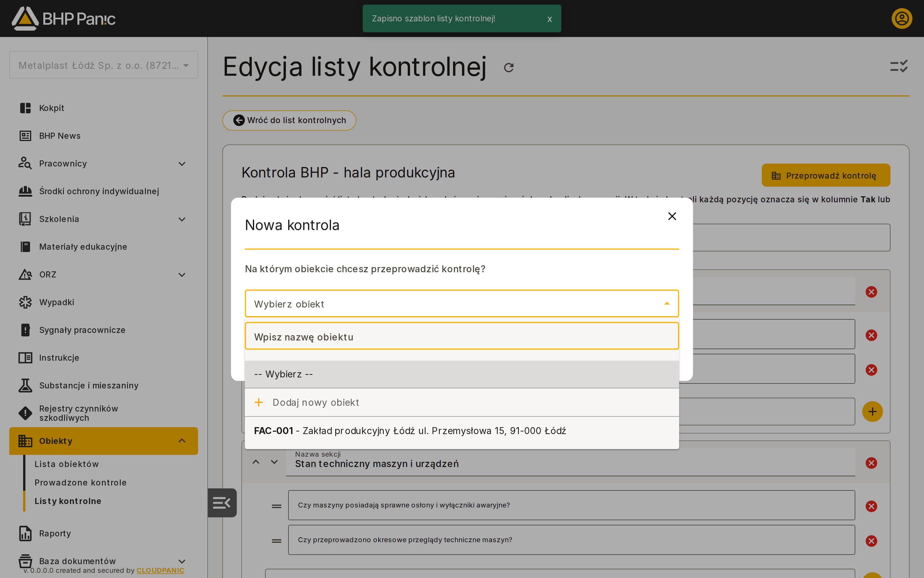Click drag handle for przeglądy techniczne question
924x578 pixels.
[x=276, y=541]
